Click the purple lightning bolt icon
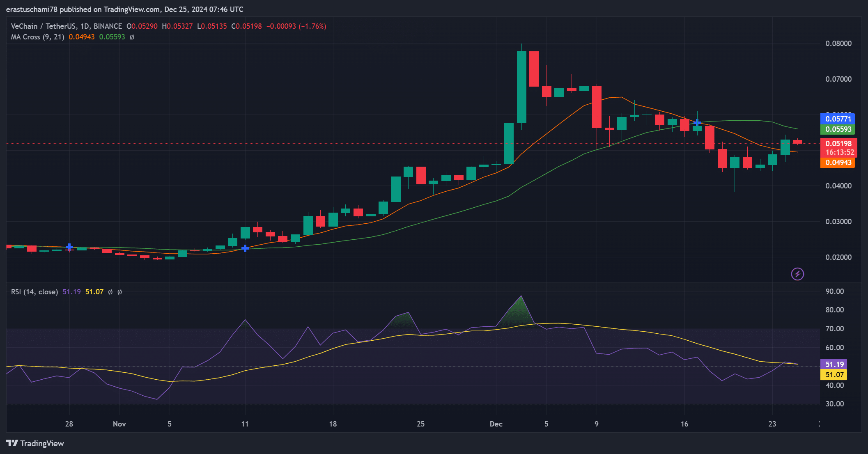 797,274
